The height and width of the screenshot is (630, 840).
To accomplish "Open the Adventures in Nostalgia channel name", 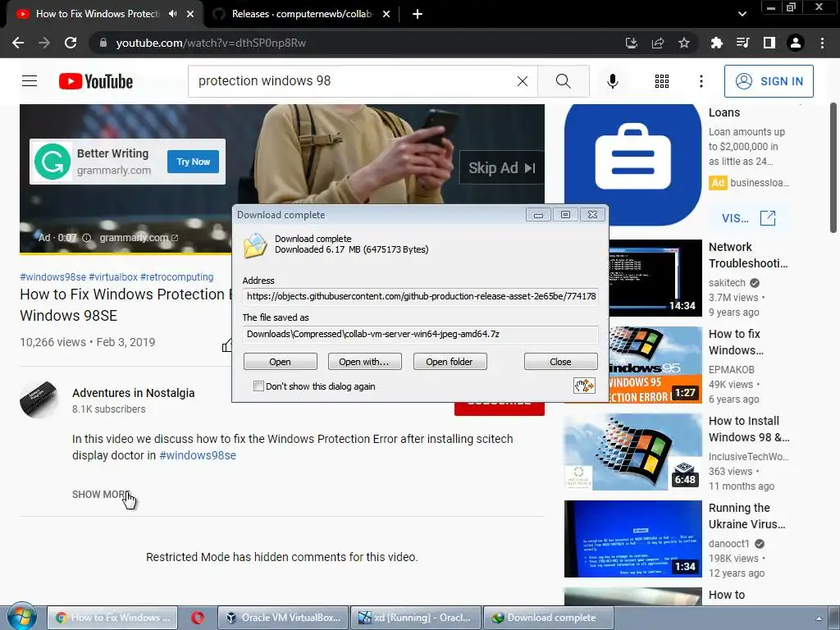I will (x=134, y=393).
